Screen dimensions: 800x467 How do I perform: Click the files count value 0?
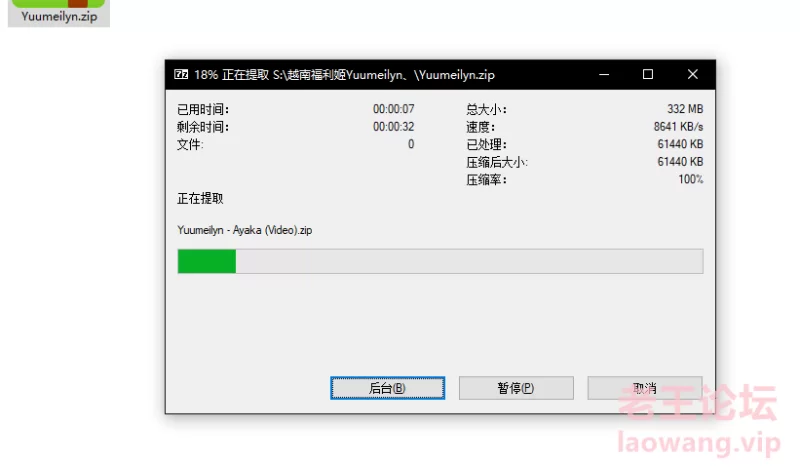click(411, 144)
